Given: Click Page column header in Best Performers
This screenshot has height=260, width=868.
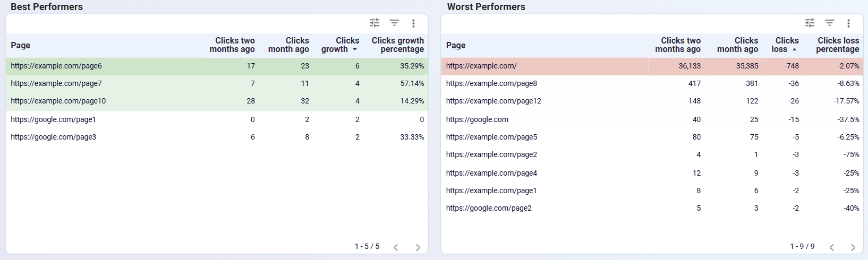Looking at the screenshot, I should pos(21,46).
